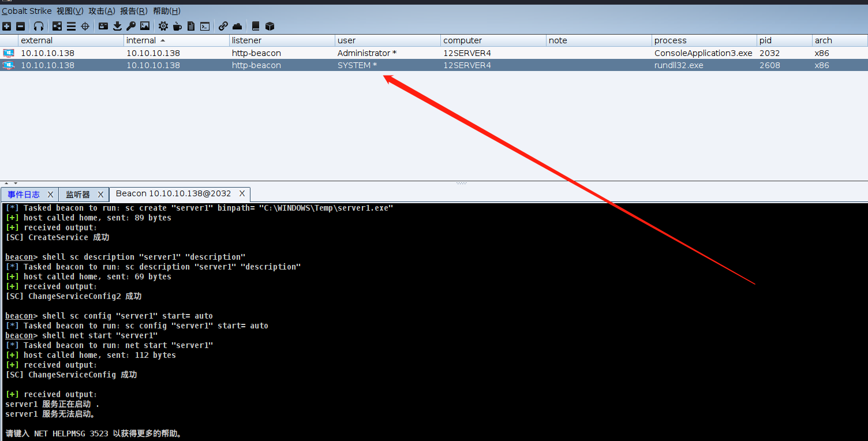868x441 pixels.
Task: Open the 攻击(A) menu
Action: click(x=102, y=11)
